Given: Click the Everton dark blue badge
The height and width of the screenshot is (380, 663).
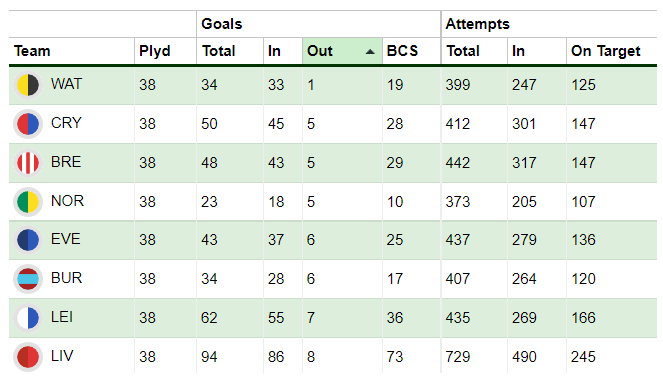Looking at the screenshot, I should point(28,240).
